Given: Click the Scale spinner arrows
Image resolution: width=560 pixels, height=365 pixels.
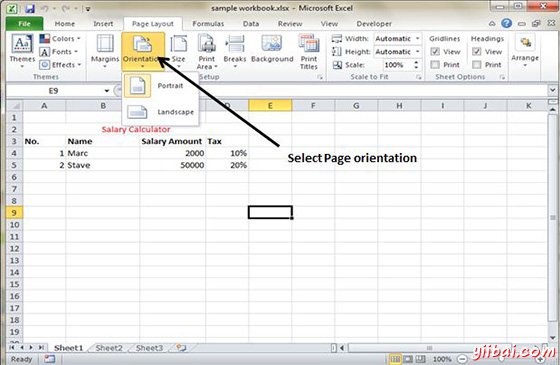Looking at the screenshot, I should point(416,65).
